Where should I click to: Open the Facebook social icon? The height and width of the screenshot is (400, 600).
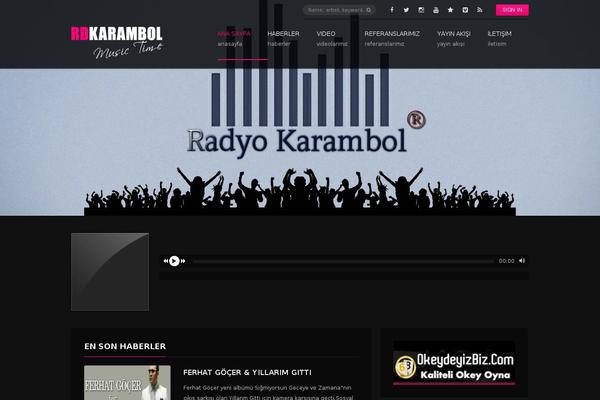coord(391,10)
